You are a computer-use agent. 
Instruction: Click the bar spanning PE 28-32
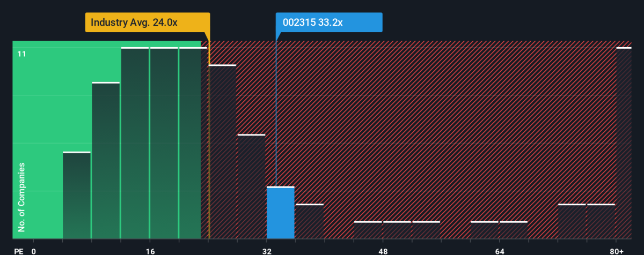click(x=252, y=186)
